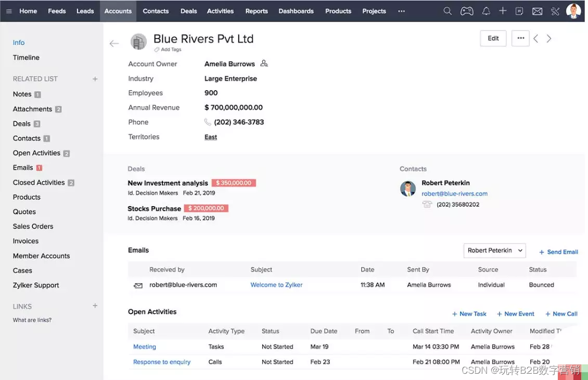This screenshot has width=588, height=380.
Task: Open the hamburger menu icon
Action: coord(9,11)
